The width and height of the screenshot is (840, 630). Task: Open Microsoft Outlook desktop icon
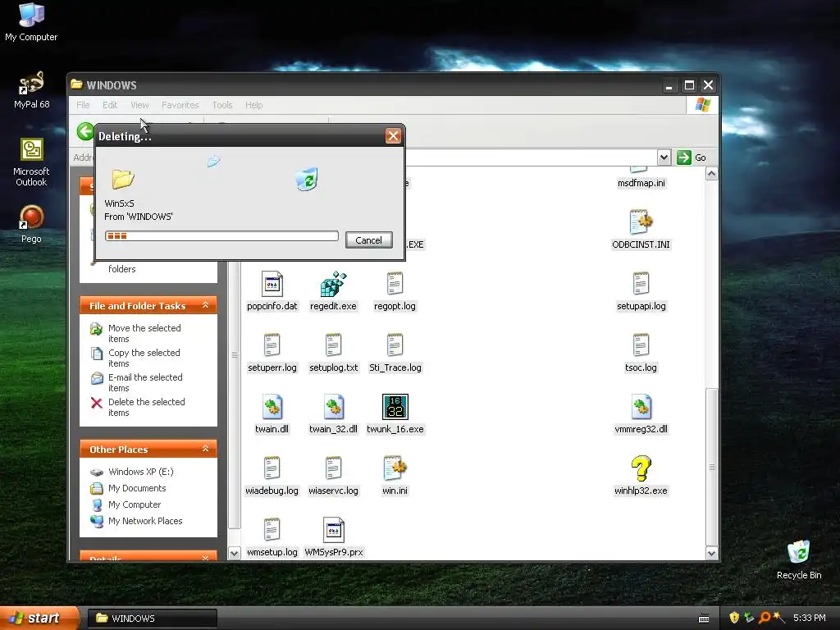coord(31,162)
